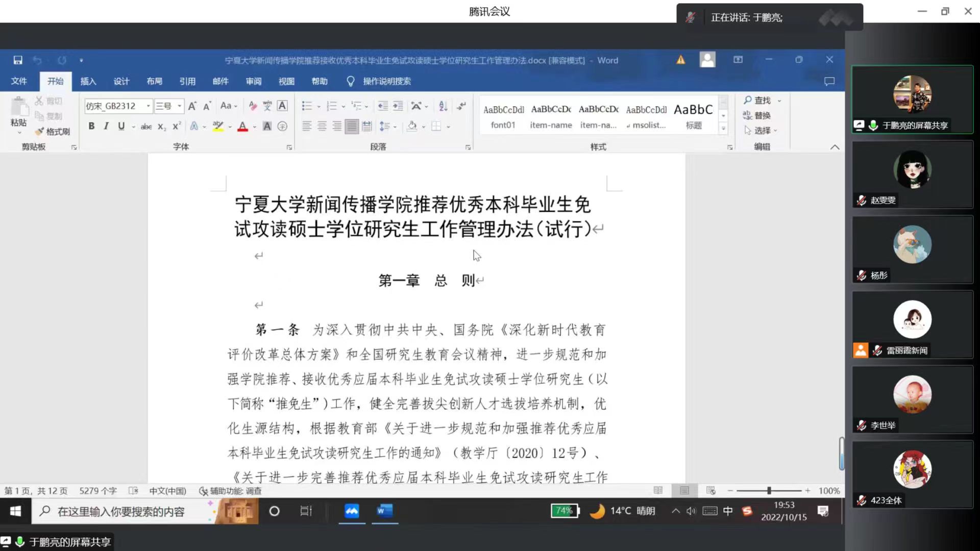Click the 替换 replace button
980x551 pixels.
(757, 116)
